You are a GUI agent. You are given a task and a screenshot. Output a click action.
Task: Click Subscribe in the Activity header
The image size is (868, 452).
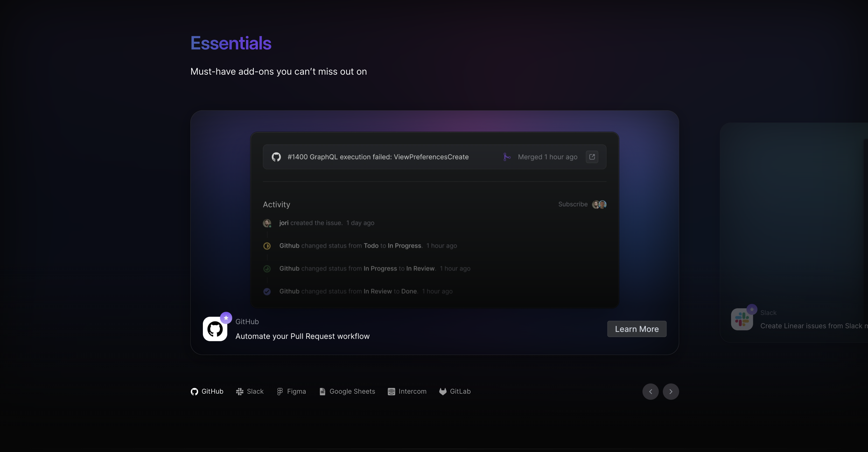573,204
